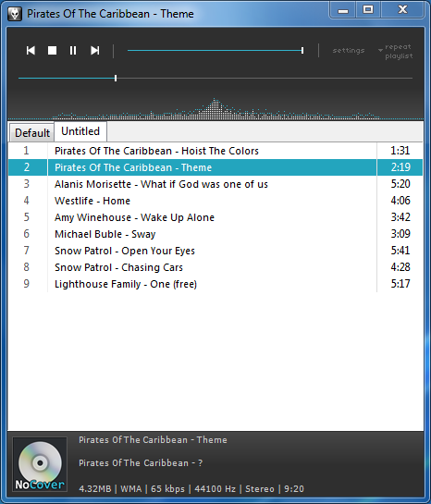
Task: Stop playback with the stop button
Action: [52, 51]
